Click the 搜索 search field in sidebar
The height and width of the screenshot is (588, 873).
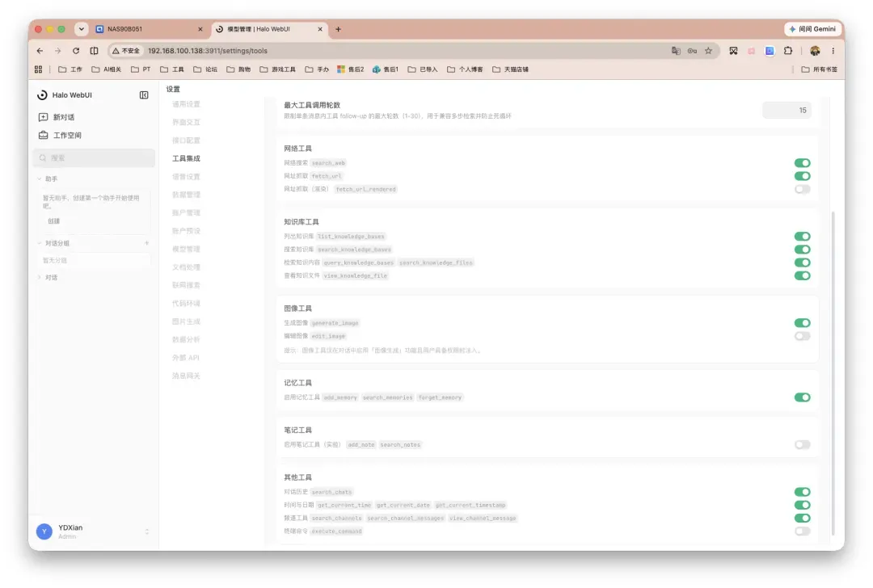[94, 158]
